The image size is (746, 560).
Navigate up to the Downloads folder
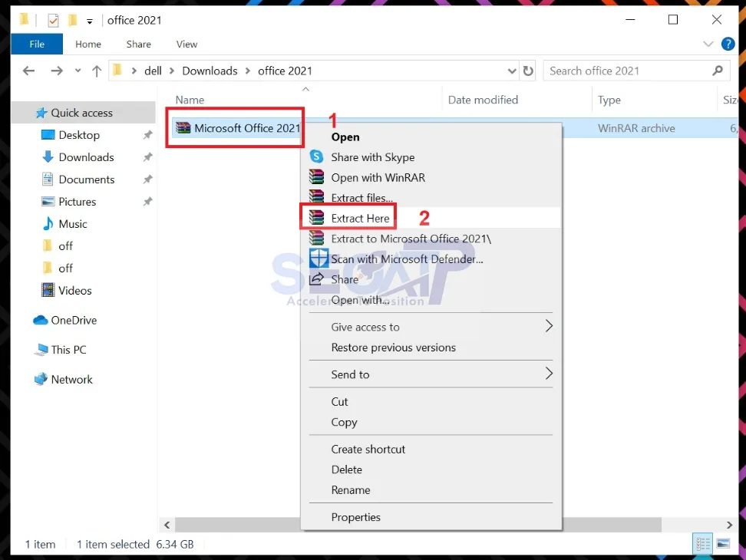click(94, 70)
